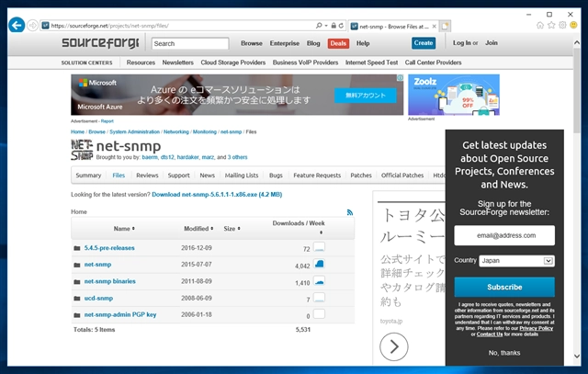
Task: Click the lock security icon in address bar
Action: [x=334, y=26]
